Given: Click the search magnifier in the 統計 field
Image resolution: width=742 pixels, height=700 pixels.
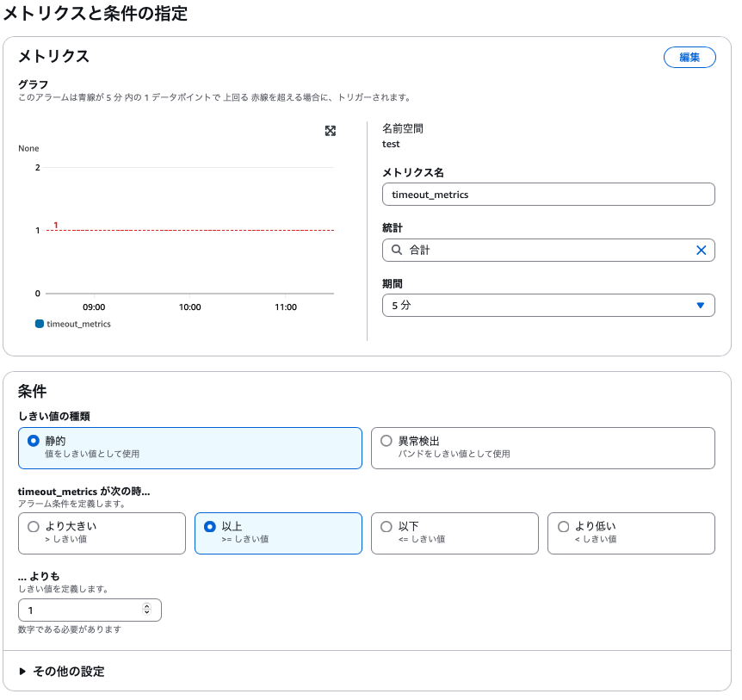Looking at the screenshot, I should (394, 250).
